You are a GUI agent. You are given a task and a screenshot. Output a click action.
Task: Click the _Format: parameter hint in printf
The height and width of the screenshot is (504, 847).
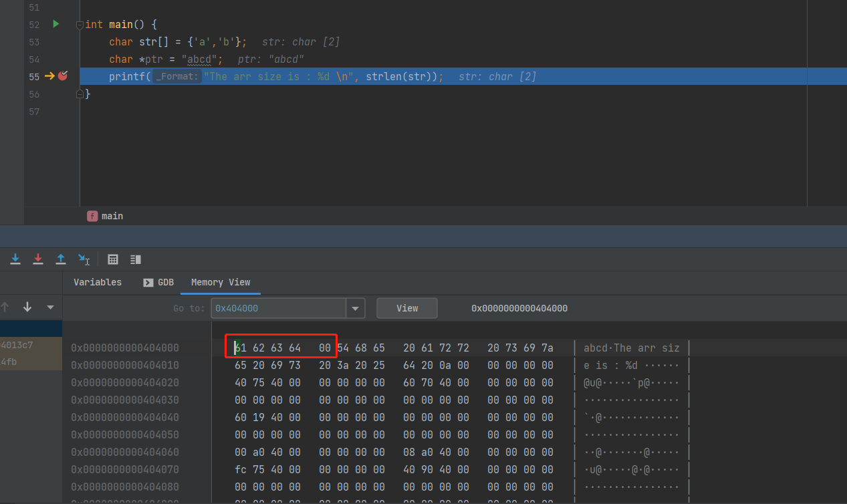coord(177,77)
